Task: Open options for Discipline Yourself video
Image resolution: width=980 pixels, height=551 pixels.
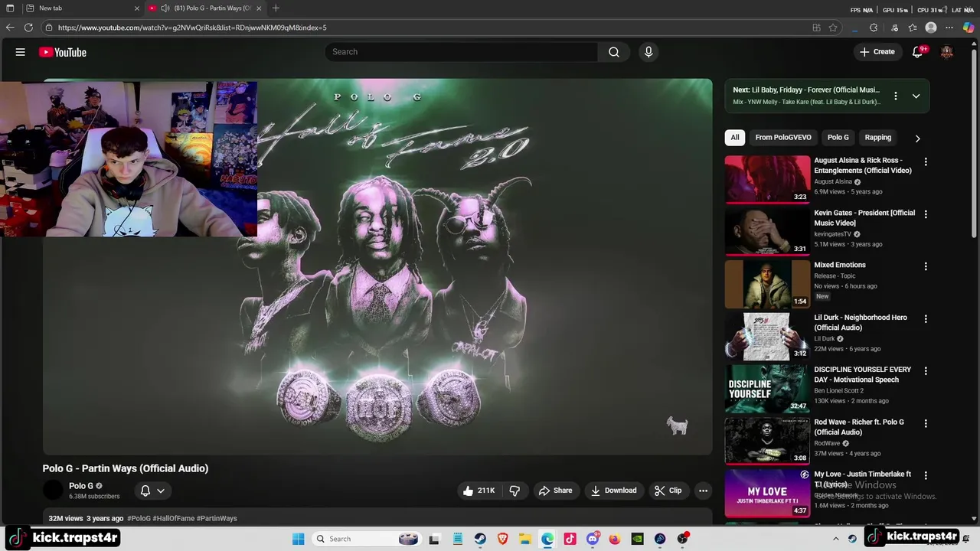Action: click(926, 370)
